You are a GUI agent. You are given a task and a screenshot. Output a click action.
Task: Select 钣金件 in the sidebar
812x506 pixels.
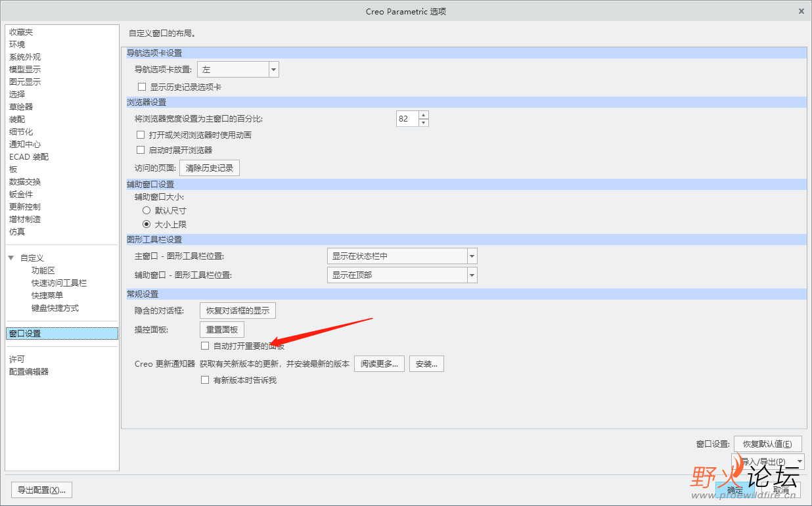tap(21, 195)
